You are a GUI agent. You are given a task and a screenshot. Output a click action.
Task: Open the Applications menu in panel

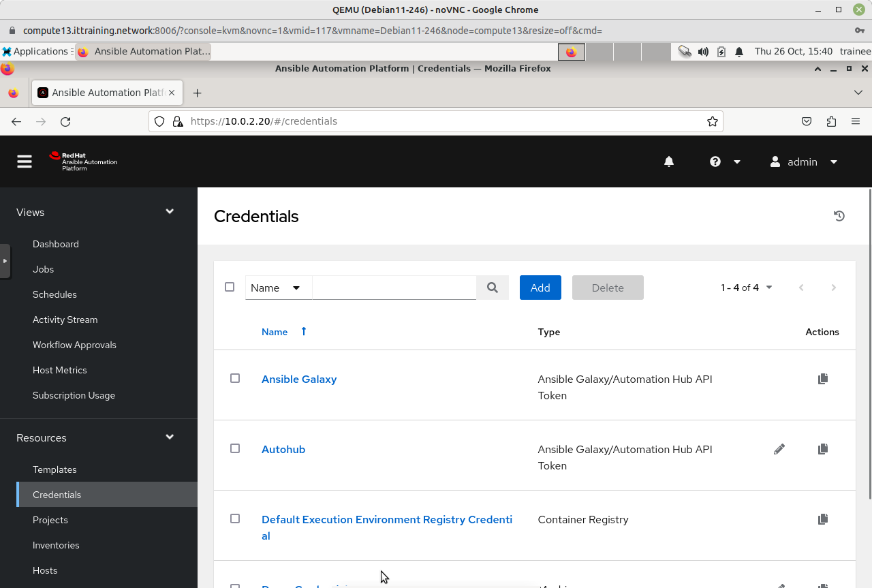[x=35, y=52]
